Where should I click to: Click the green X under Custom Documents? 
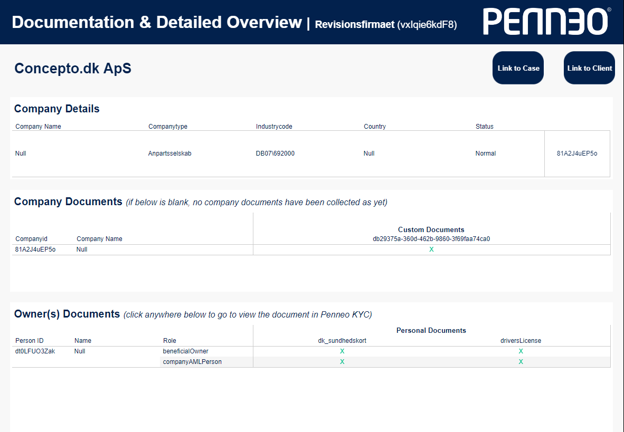pos(431,249)
